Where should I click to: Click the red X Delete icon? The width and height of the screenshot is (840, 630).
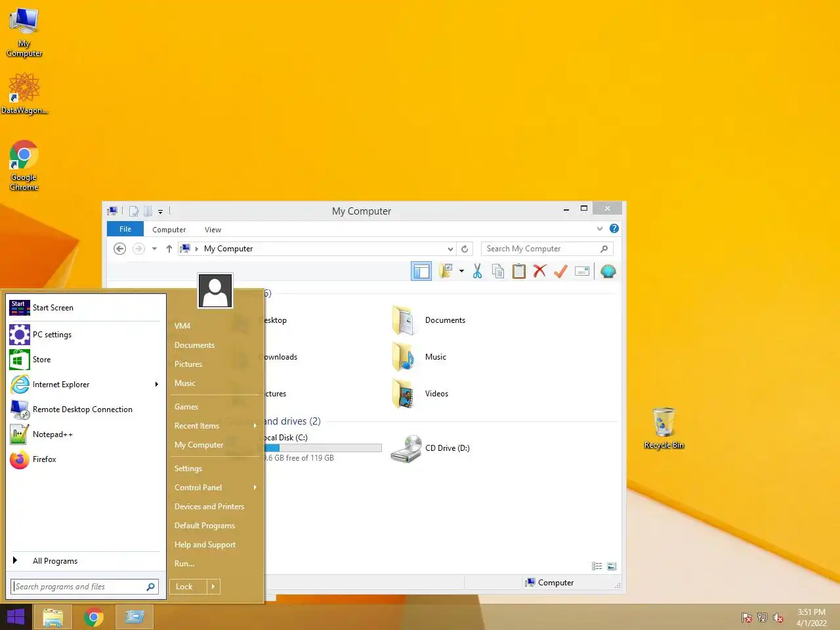pyautogui.click(x=540, y=271)
